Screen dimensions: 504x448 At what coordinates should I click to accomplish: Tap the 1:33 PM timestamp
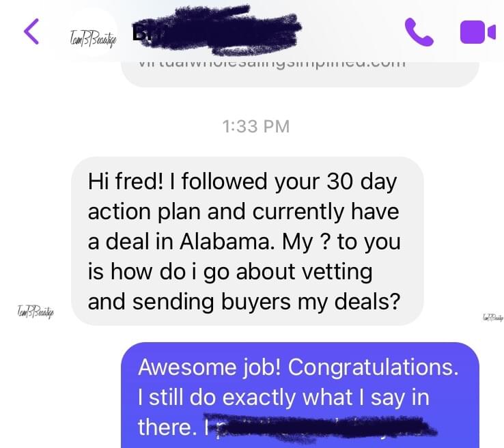click(256, 126)
